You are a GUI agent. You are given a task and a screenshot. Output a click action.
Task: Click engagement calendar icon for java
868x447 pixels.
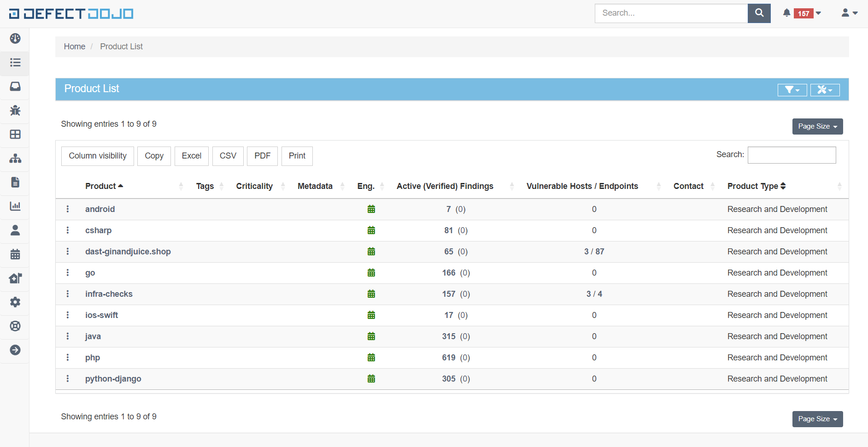(371, 336)
